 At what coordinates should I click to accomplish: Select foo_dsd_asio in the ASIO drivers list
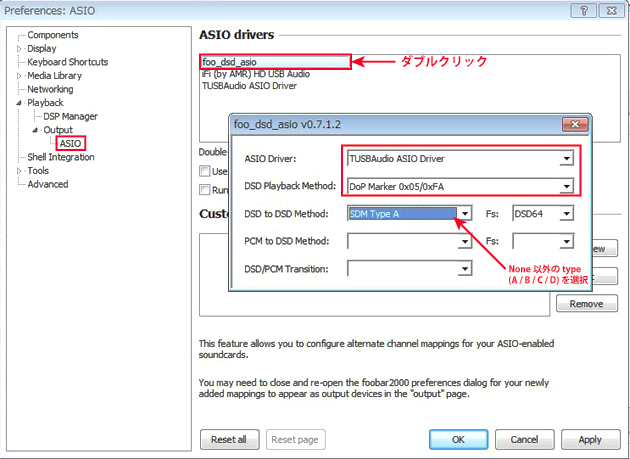click(x=228, y=62)
